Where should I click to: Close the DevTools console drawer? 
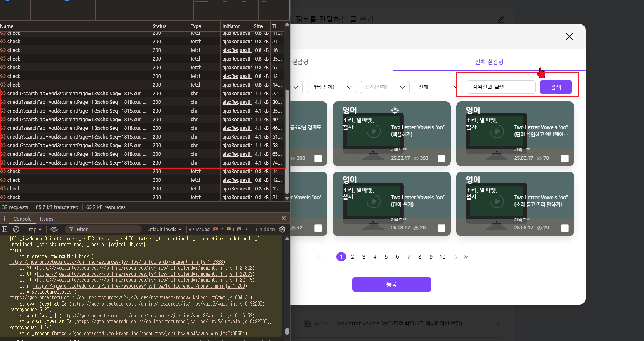pyautogui.click(x=283, y=218)
